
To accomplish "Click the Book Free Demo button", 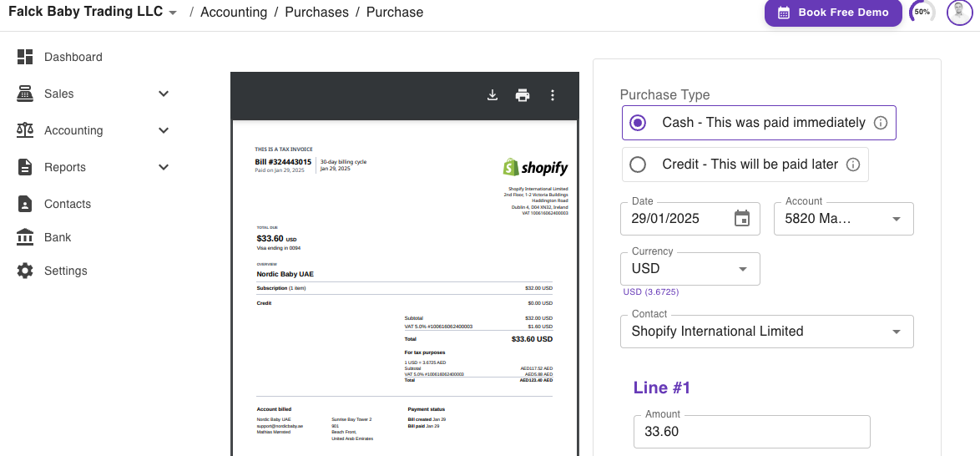I will click(x=833, y=13).
